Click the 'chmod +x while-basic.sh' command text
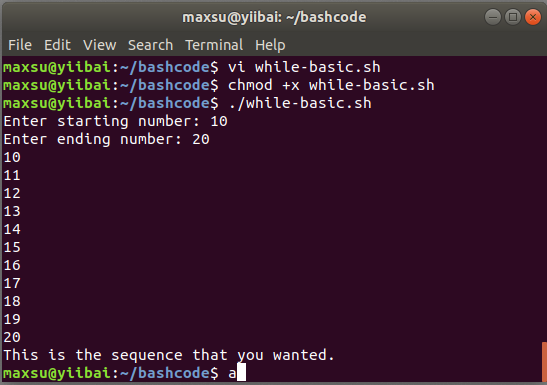 click(x=331, y=85)
